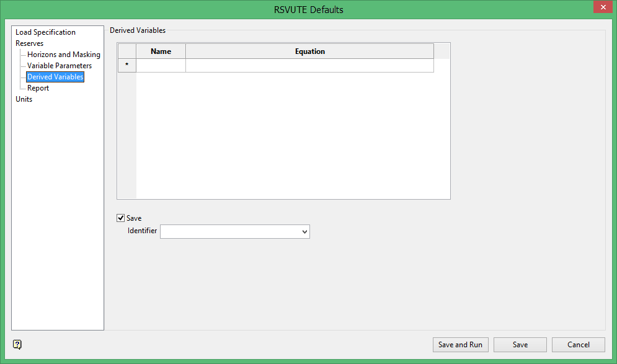Viewport: 617px width, 364px height.
Task: Click the Equation column header
Action: tap(309, 51)
